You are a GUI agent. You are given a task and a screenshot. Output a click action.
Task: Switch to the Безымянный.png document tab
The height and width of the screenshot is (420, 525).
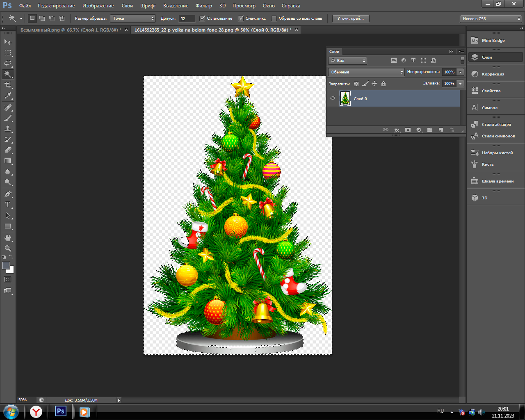point(71,30)
